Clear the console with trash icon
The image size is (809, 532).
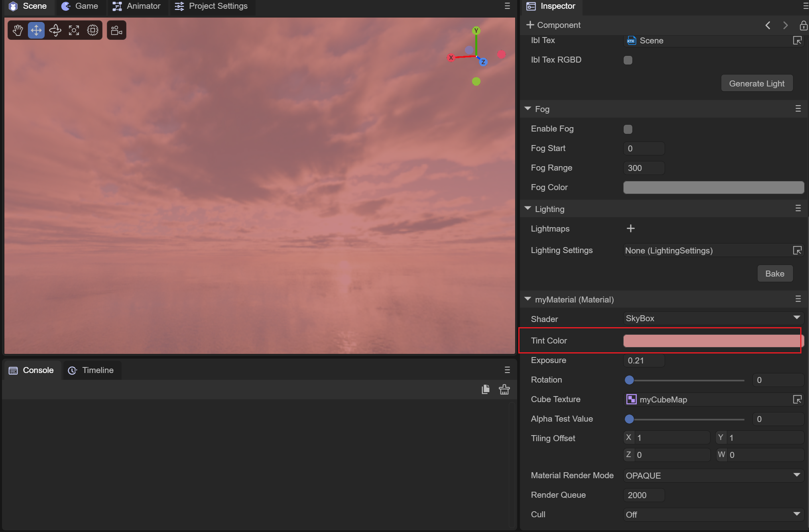(504, 389)
